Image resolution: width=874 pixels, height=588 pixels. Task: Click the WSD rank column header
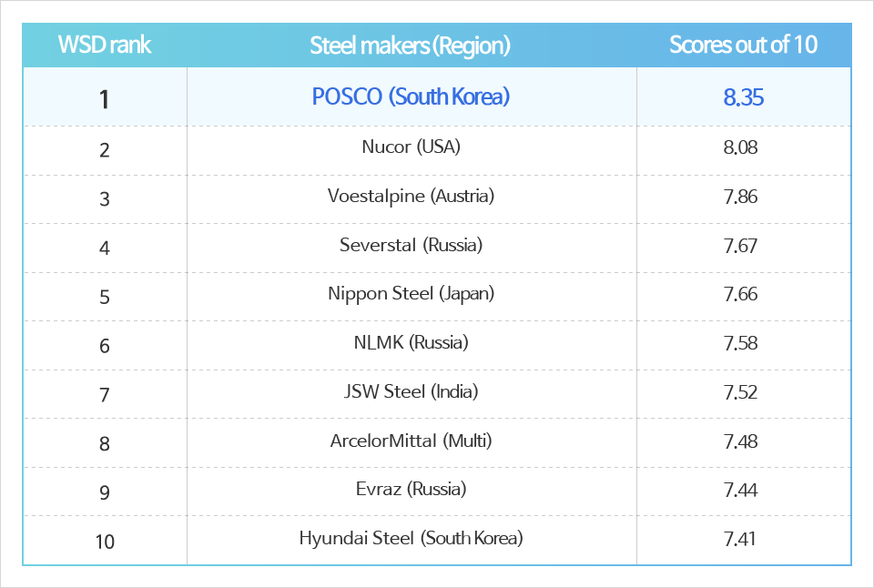coord(105,45)
